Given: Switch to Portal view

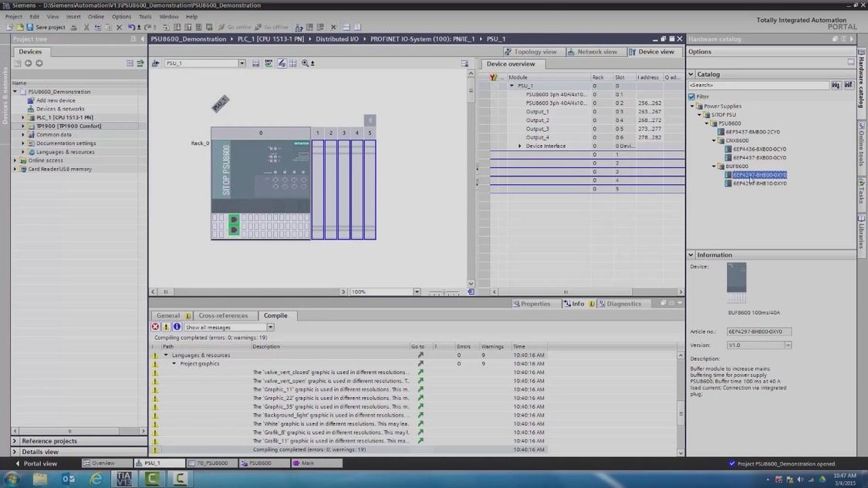Looking at the screenshot, I should click(36, 463).
